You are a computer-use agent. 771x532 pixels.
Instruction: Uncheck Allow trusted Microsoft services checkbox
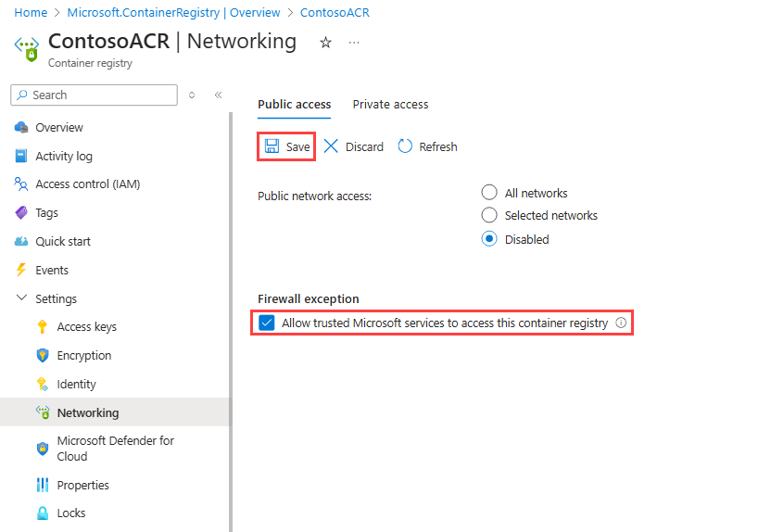pyautogui.click(x=267, y=323)
